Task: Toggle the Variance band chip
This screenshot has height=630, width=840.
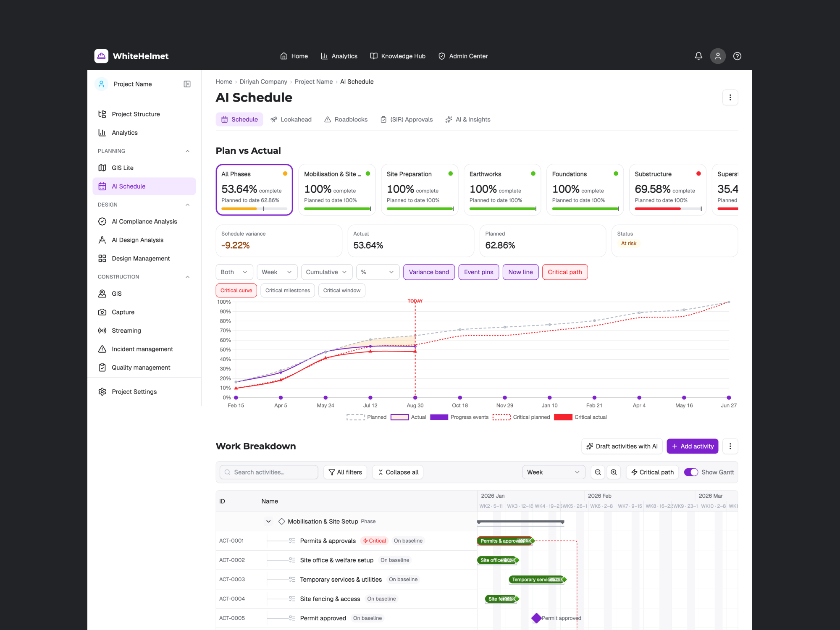Action: coord(429,272)
